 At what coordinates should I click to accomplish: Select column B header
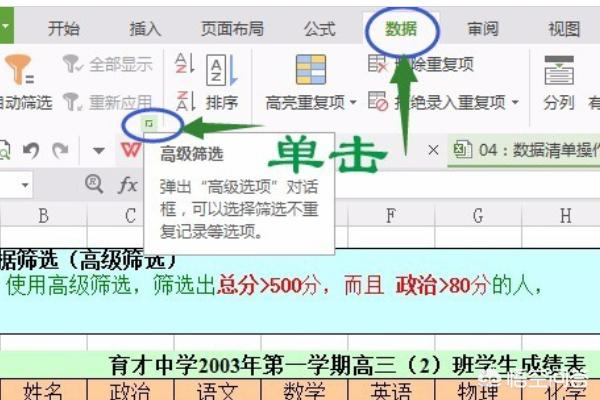click(44, 216)
